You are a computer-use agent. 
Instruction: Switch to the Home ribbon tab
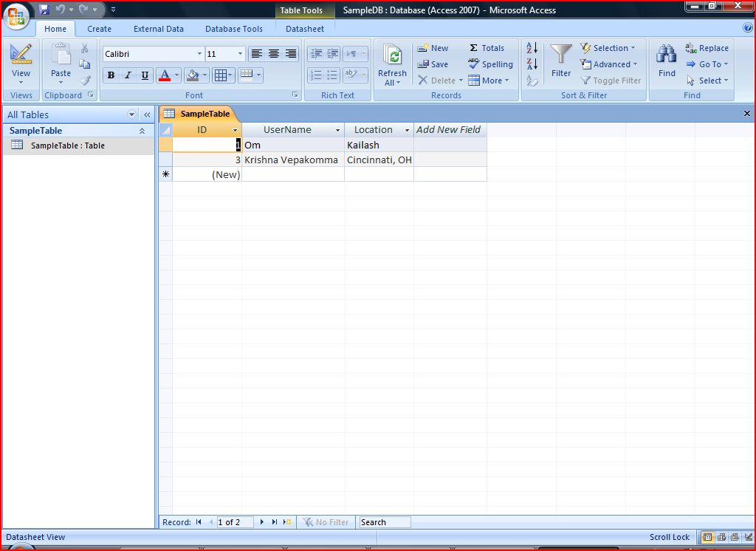tap(55, 29)
